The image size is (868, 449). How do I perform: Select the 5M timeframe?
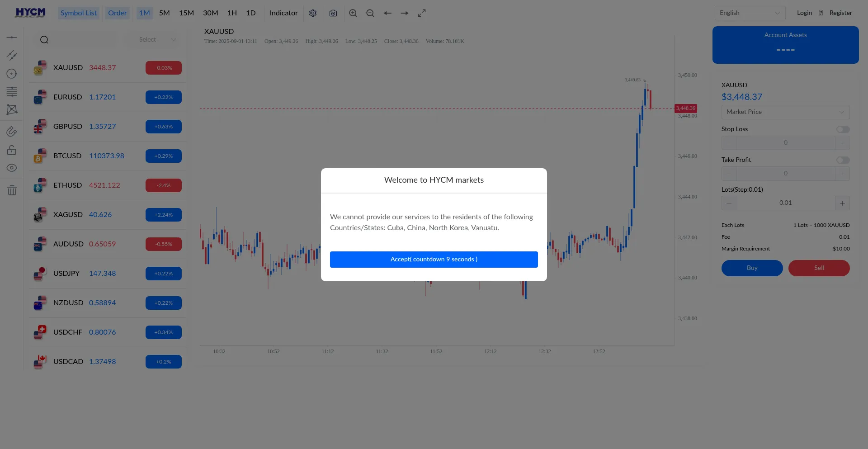[x=165, y=13]
